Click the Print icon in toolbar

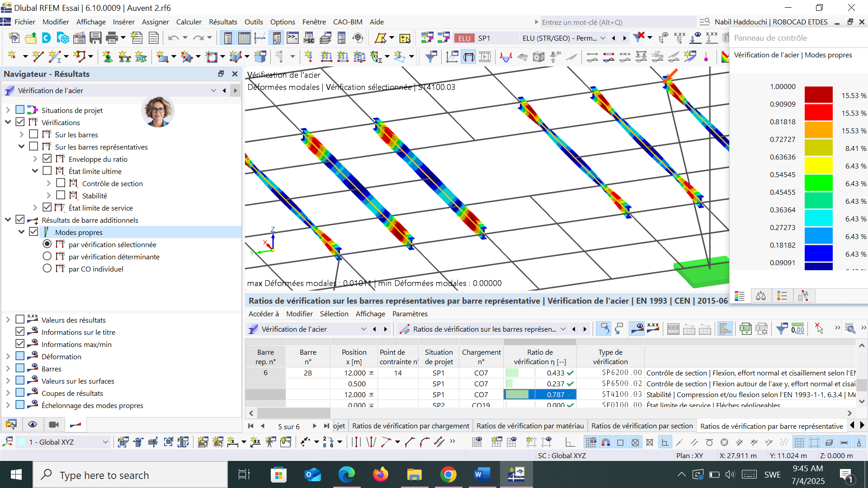111,38
